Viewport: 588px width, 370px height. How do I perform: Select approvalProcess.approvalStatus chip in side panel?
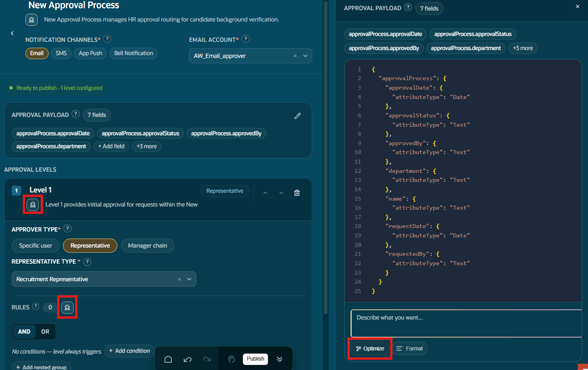tap(473, 34)
